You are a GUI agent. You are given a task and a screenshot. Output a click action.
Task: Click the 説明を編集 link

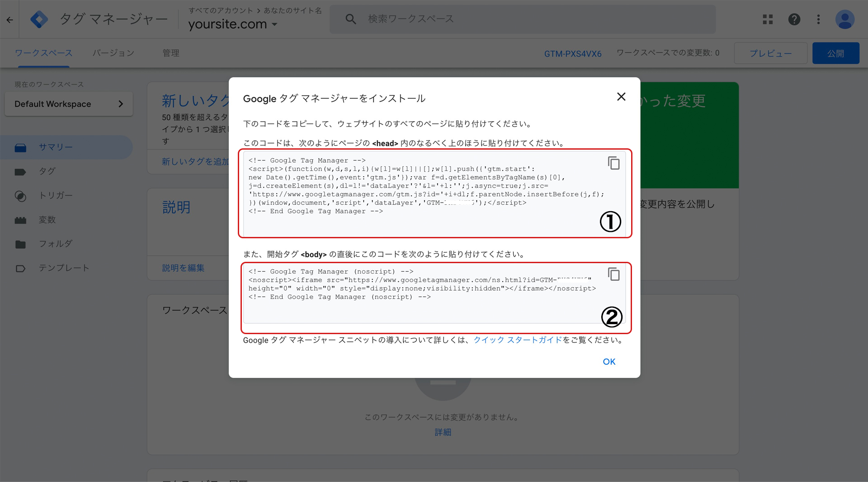183,268
